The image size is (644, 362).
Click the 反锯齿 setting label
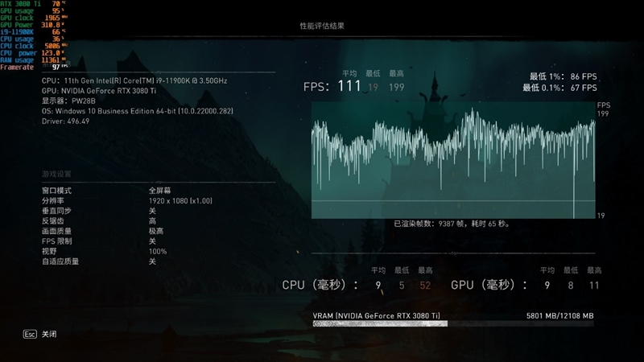[53, 220]
